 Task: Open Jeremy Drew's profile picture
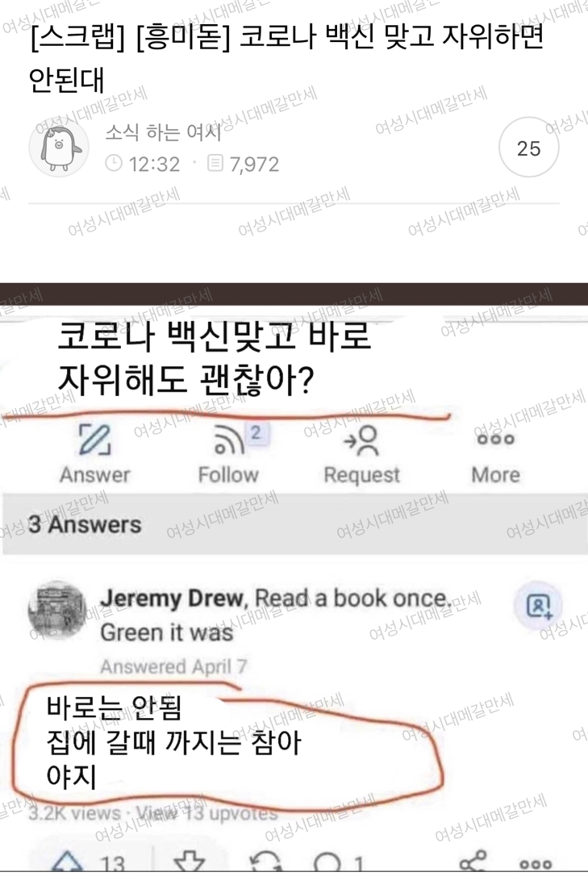pos(57,609)
